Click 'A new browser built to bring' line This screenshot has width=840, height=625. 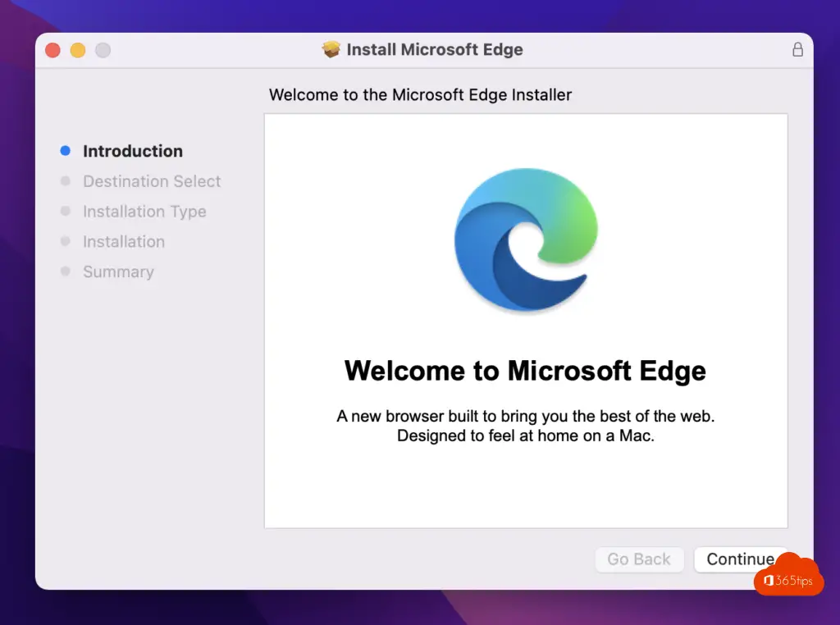point(526,416)
